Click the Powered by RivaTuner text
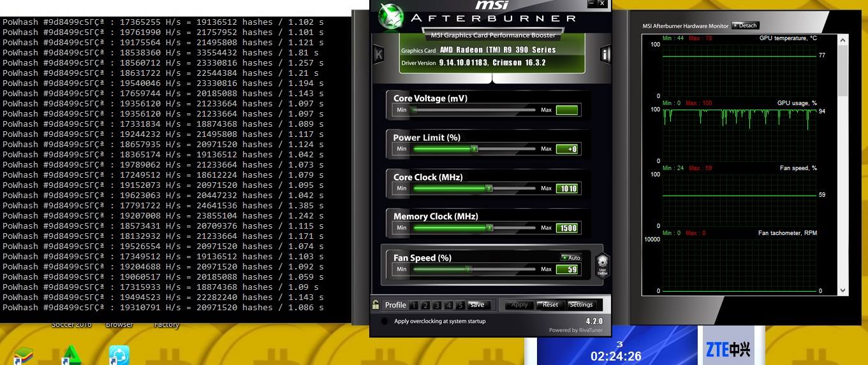This screenshot has height=365, width=868. point(576,330)
